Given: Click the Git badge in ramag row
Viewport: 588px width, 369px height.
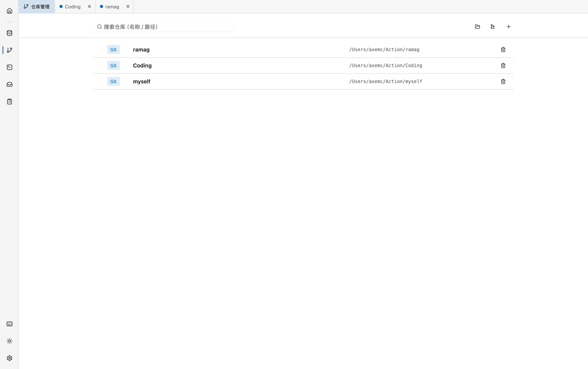Looking at the screenshot, I should point(114,50).
